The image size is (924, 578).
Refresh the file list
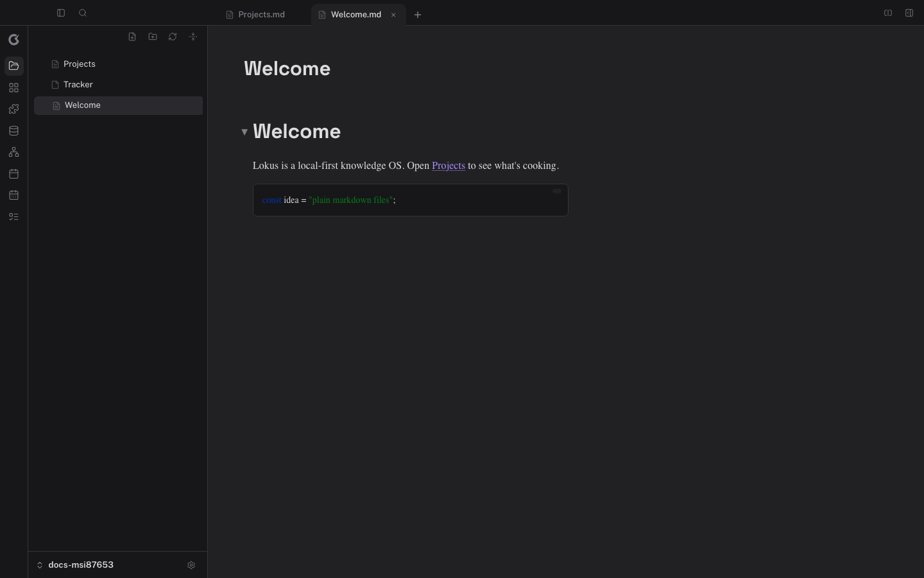[x=173, y=37]
